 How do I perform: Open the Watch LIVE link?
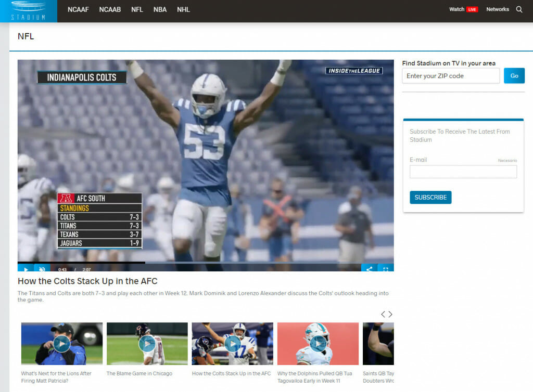click(x=464, y=9)
